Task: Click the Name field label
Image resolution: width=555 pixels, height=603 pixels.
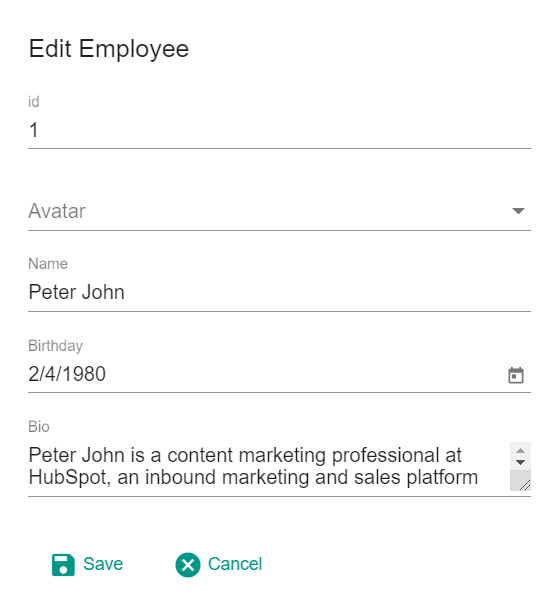Action: (48, 264)
